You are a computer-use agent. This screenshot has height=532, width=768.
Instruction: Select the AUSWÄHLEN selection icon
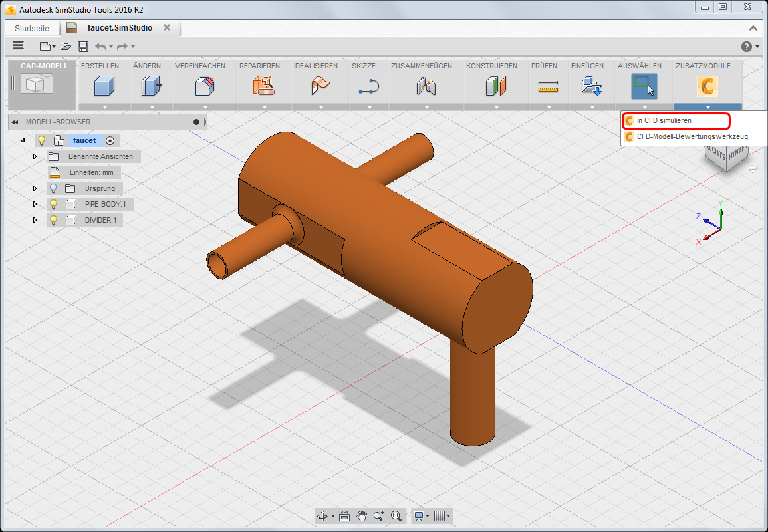click(644, 86)
